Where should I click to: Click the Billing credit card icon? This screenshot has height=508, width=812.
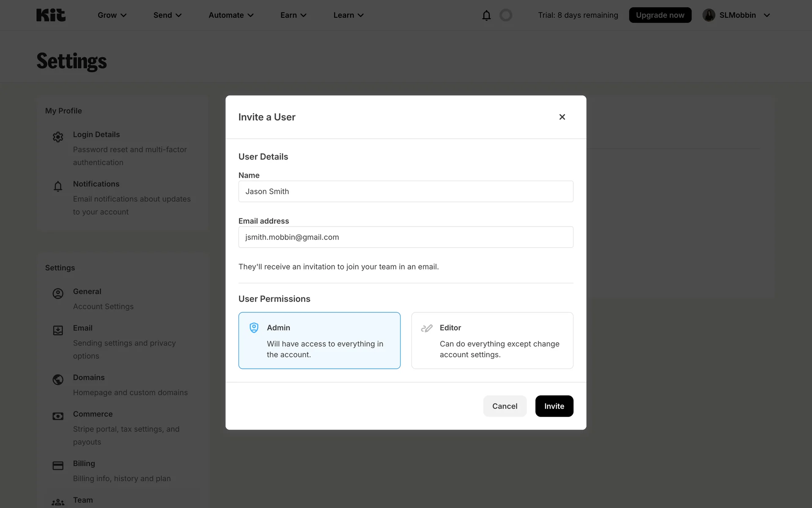coord(58,466)
